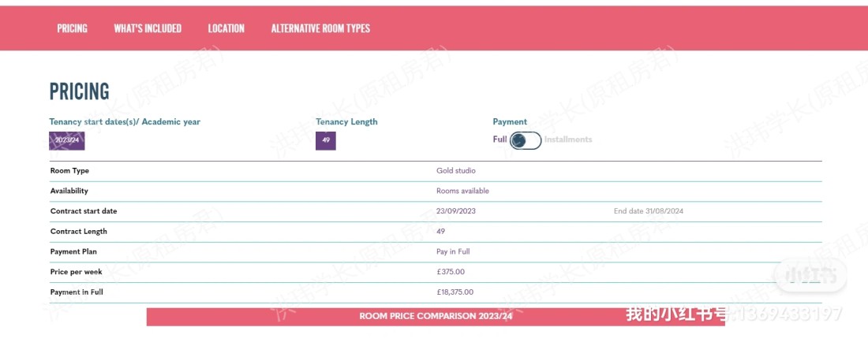The height and width of the screenshot is (342, 868).
Task: Choose the 49 week tenancy length
Action: coord(326,140)
